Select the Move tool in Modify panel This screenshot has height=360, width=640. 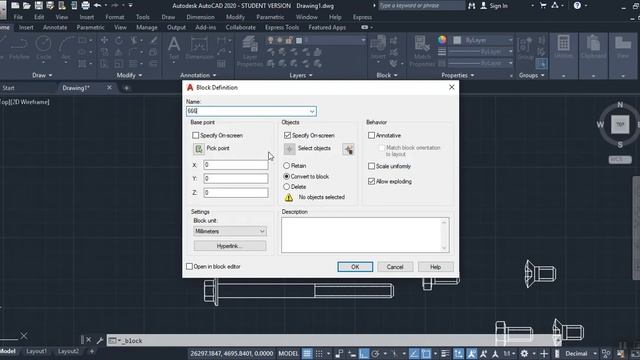(x=104, y=40)
